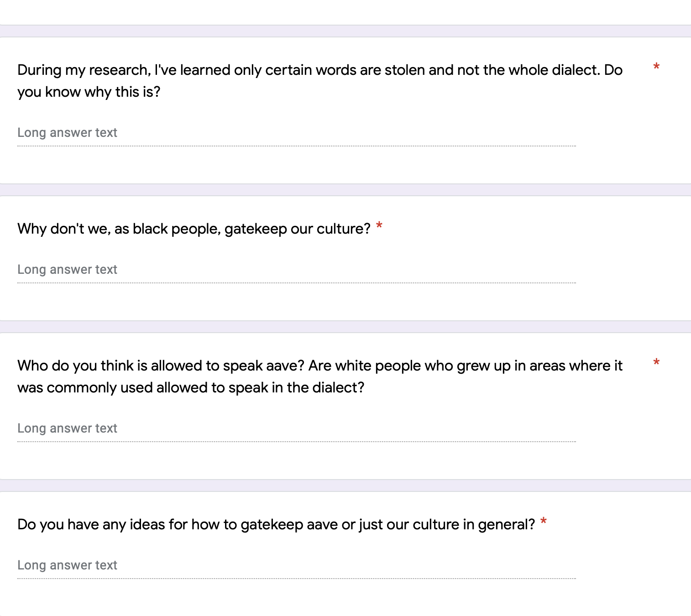
Task: Click the "Do you have any ideas" question title
Action: [276, 524]
